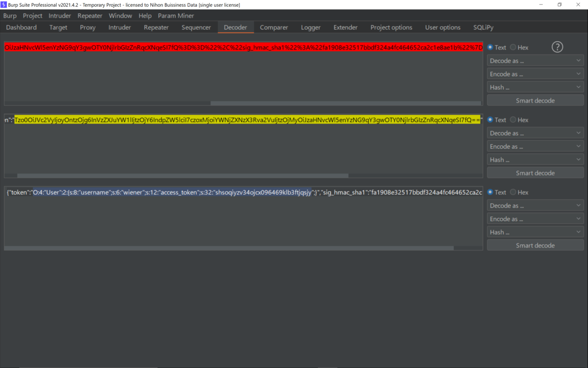
Task: Click Smart decode in third panel
Action: 535,245
